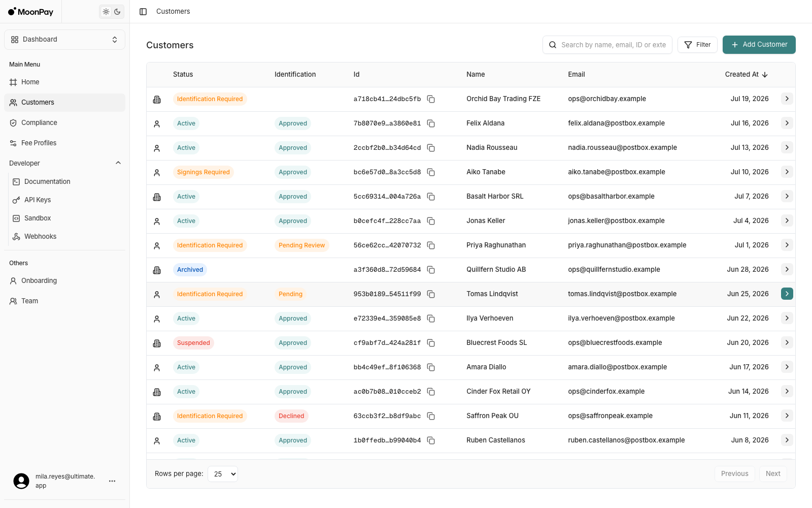This screenshot has height=508, width=812.
Task: Copy ID for Priya Raghunathan
Action: coord(431,245)
